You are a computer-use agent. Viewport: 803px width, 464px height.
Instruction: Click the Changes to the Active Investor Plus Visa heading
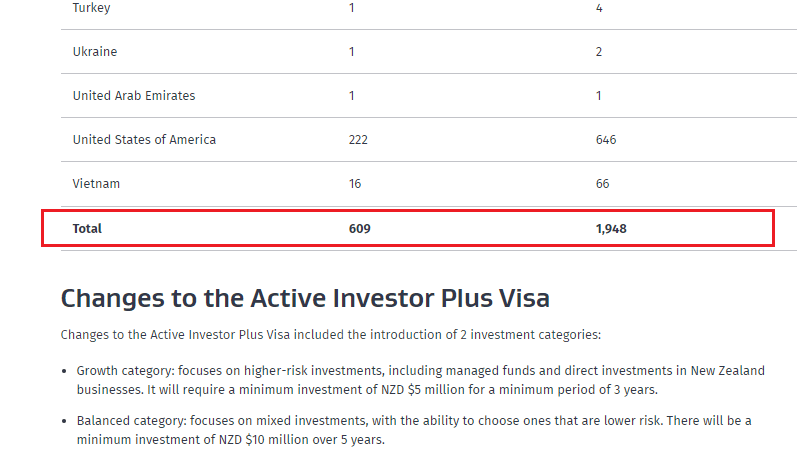305,298
